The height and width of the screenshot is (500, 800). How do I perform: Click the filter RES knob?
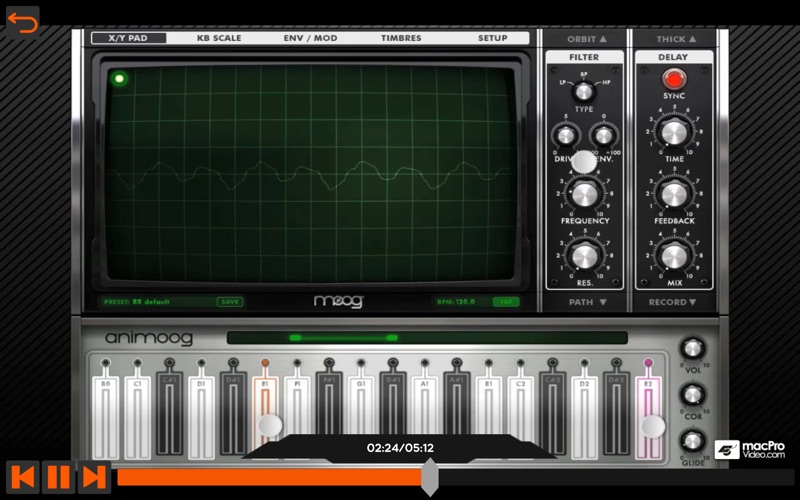[585, 257]
